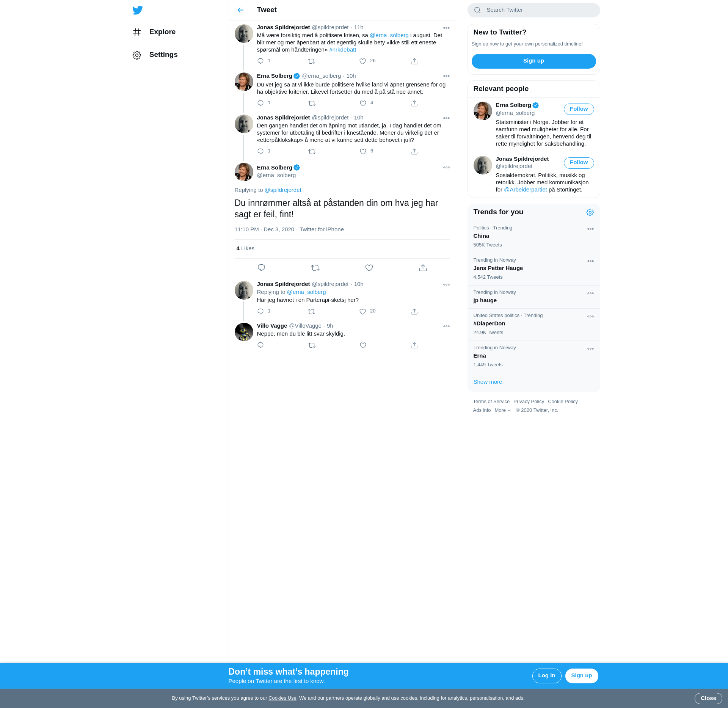Retweet the main Erna Solberg tweet
The width and height of the screenshot is (728, 708).
click(x=315, y=268)
